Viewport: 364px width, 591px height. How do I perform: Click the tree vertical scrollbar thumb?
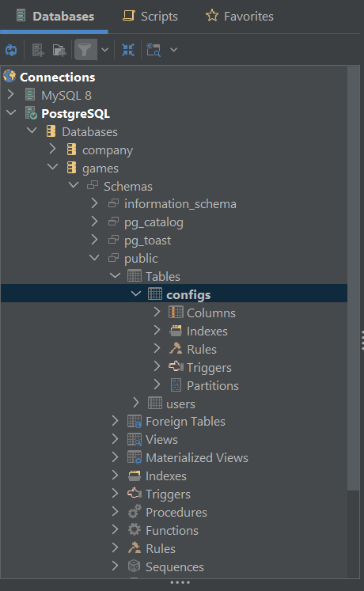click(x=354, y=278)
